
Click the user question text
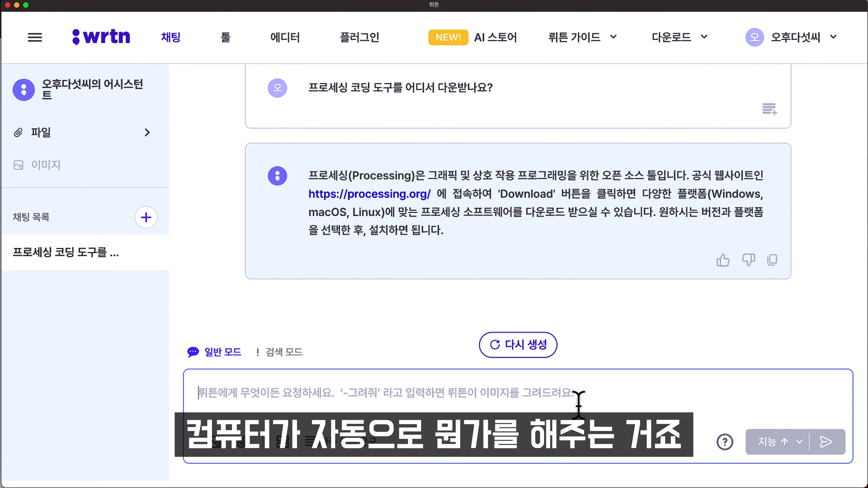click(x=400, y=87)
